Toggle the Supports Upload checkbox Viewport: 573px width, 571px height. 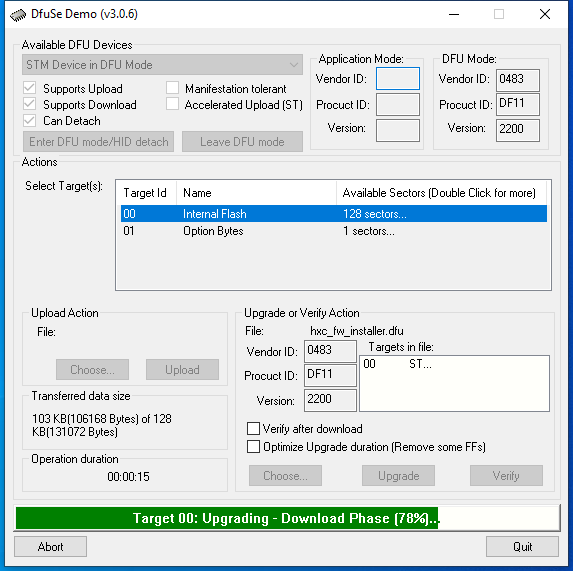pyautogui.click(x=29, y=88)
